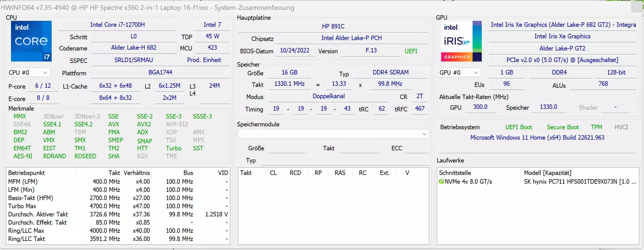Screen dimensions: 644x250
Task: Close the system summary window
Action: click(637, 6)
